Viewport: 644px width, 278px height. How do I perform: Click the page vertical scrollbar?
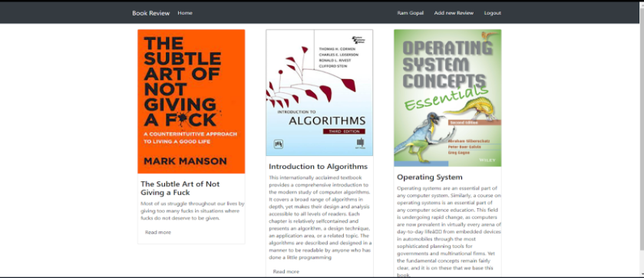[x=641, y=140]
